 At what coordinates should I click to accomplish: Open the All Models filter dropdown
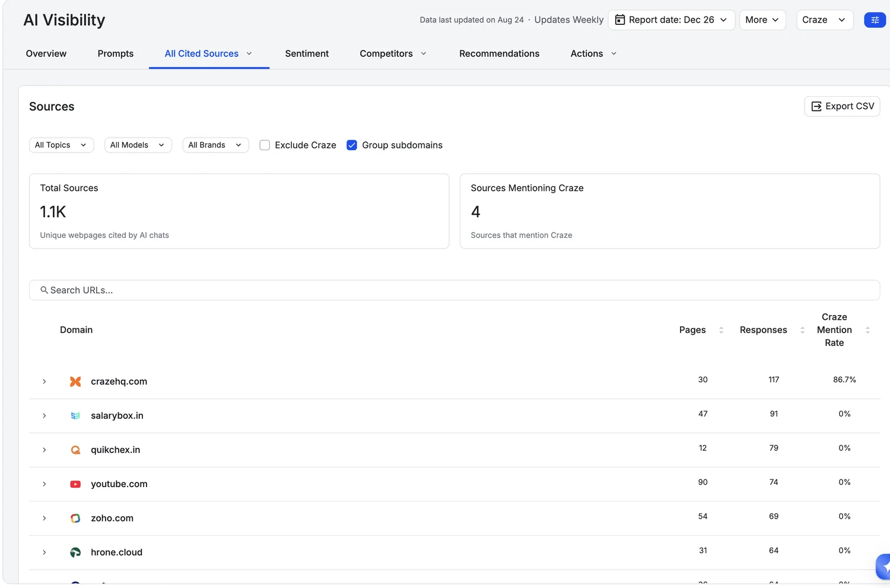coord(138,145)
